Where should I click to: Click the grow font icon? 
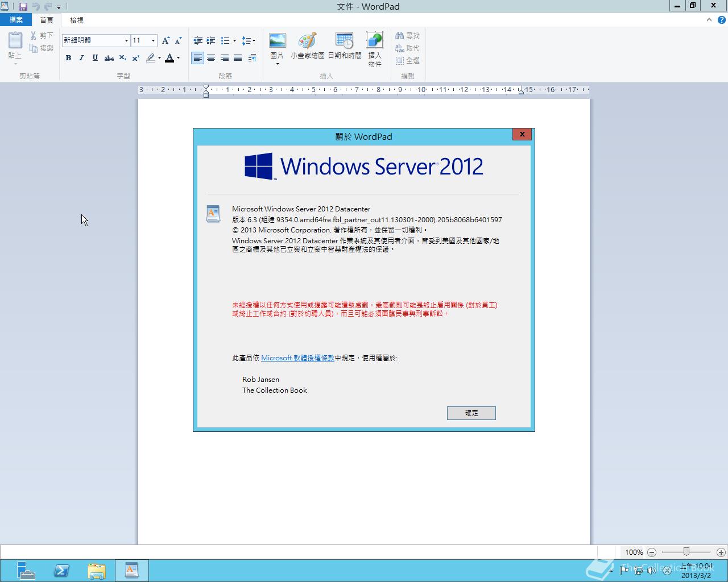166,40
